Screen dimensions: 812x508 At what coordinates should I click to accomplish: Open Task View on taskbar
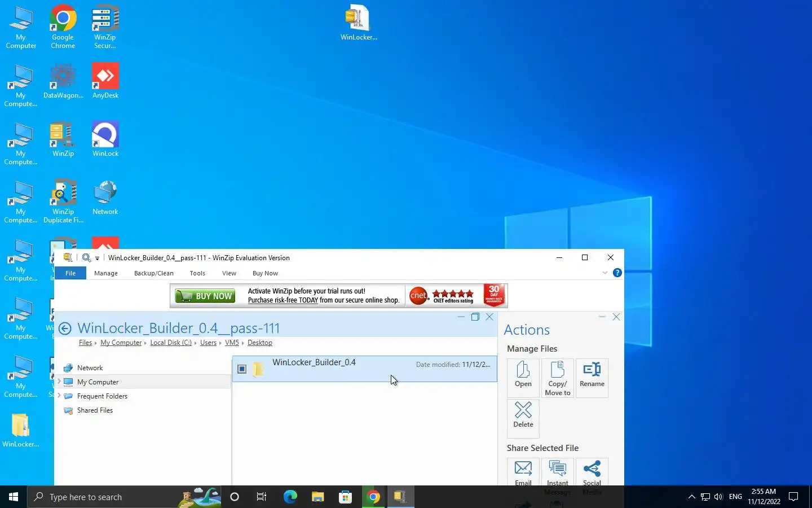pos(262,497)
